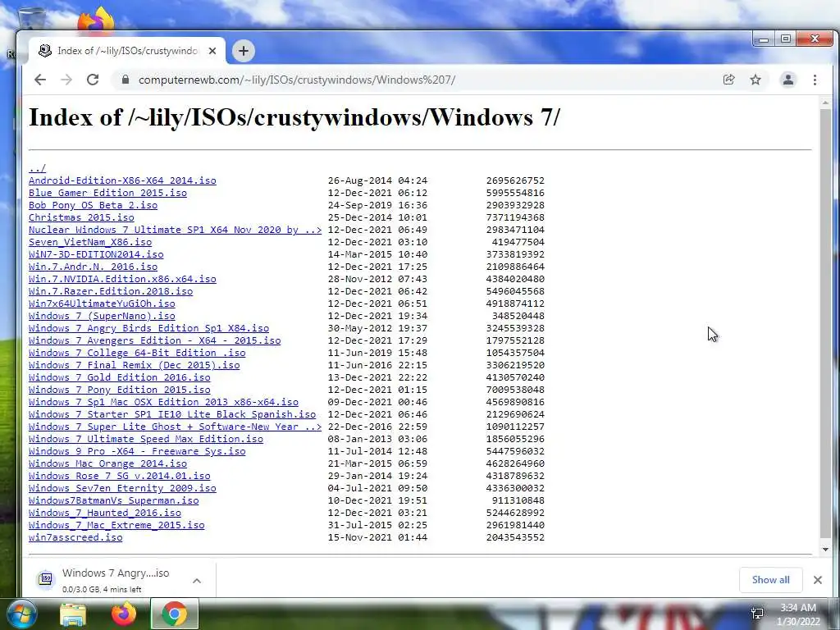This screenshot has width=840, height=630.
Task: Open the taskbar clock and date
Action: pos(798,614)
